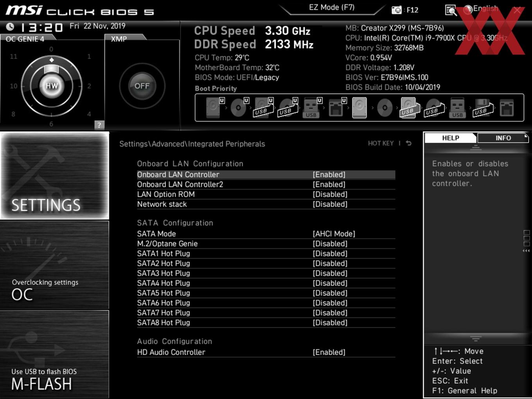Select the legacy USB CD/DVD boot icon
Viewport: 532px width, 399px height.
[434, 108]
